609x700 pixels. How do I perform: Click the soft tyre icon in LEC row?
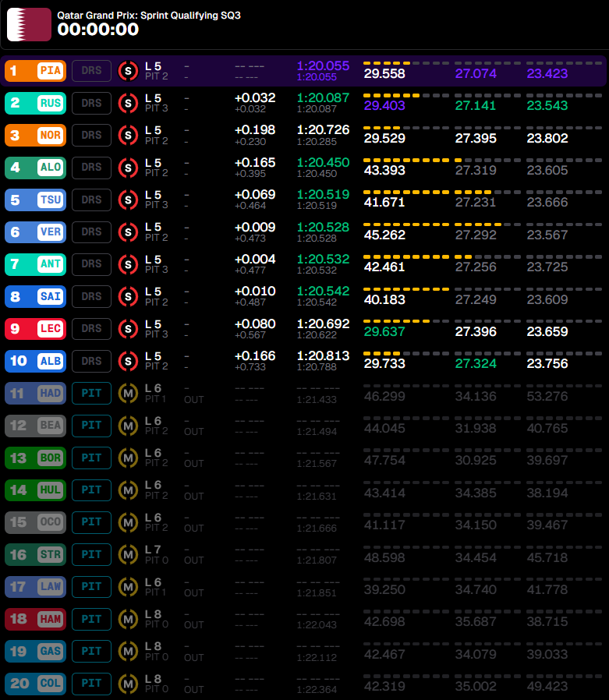(128, 329)
